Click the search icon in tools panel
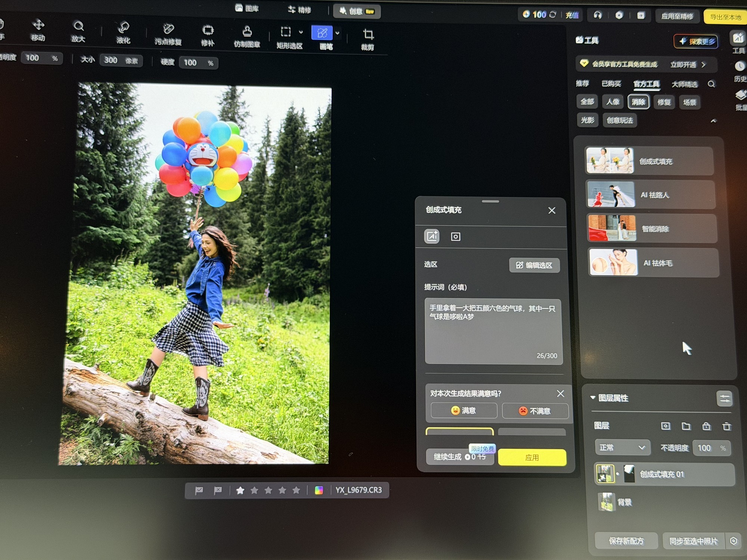Screen dimensions: 747x560 pyautogui.click(x=711, y=84)
